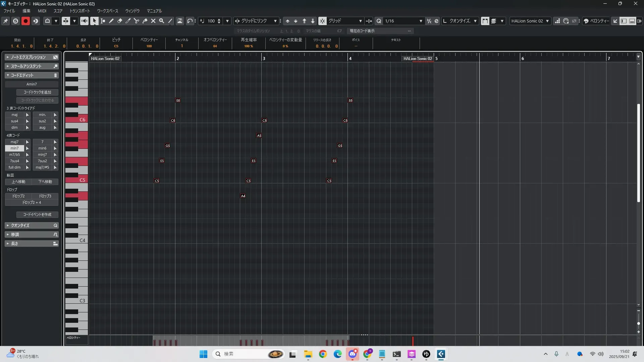The width and height of the screenshot is (644, 362).
Task: Select the Erase tool
Action: [120, 21]
